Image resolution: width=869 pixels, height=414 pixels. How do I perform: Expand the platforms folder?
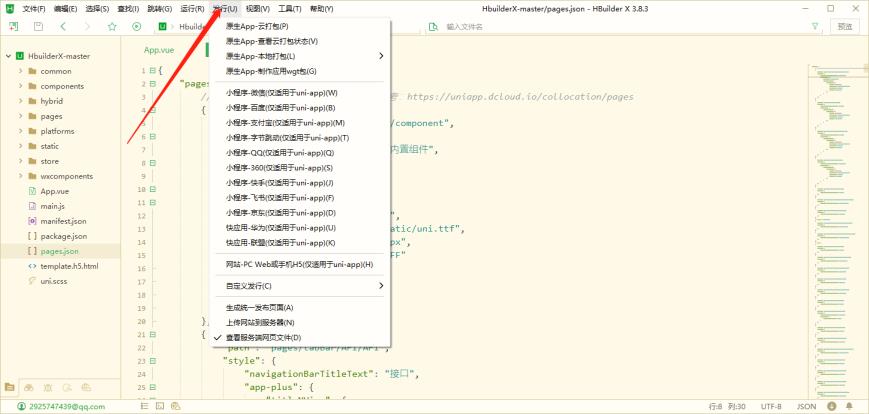(x=21, y=131)
